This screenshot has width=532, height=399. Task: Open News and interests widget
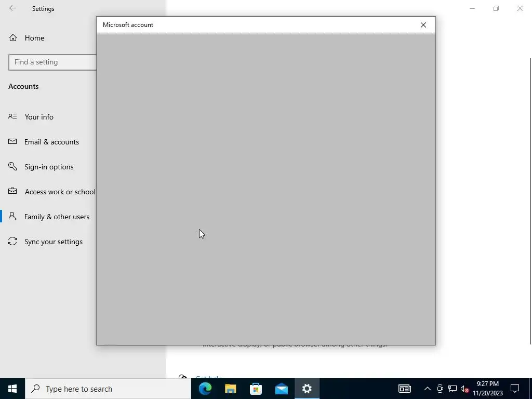click(x=404, y=389)
